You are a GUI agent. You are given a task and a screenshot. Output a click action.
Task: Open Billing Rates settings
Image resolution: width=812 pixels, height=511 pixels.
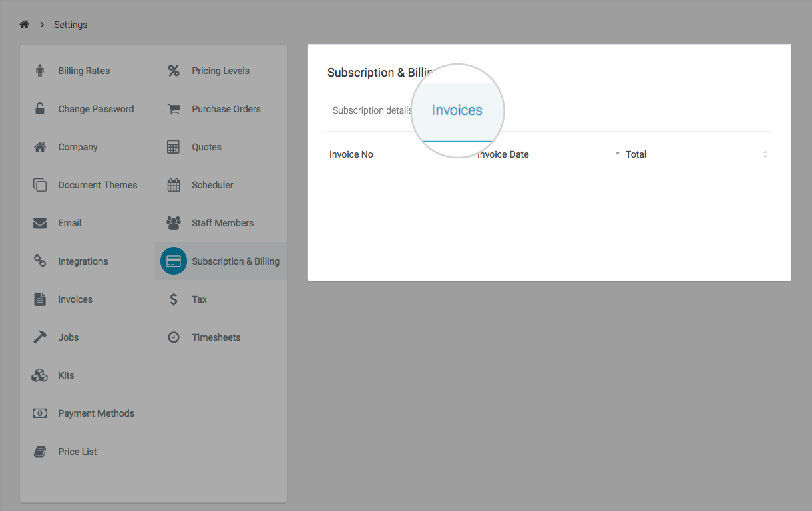point(83,71)
